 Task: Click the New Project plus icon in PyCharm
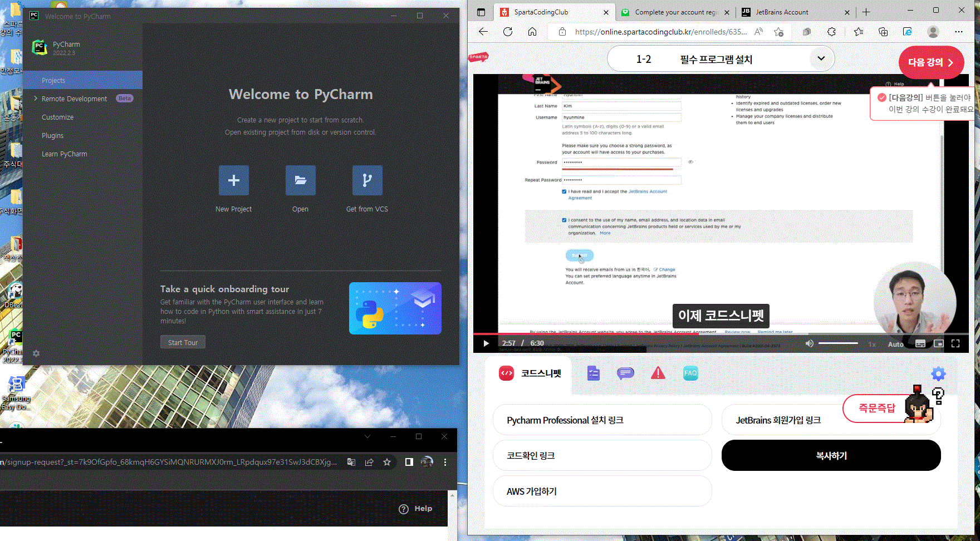coord(234,180)
